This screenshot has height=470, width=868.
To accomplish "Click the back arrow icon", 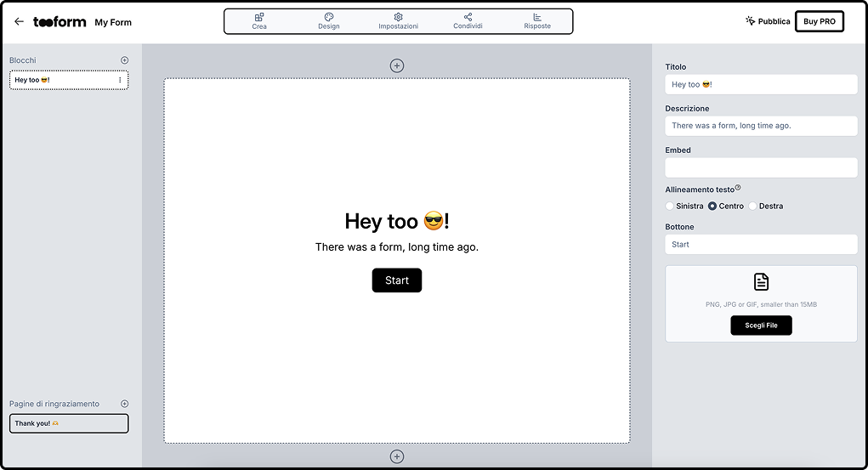I will tap(19, 22).
